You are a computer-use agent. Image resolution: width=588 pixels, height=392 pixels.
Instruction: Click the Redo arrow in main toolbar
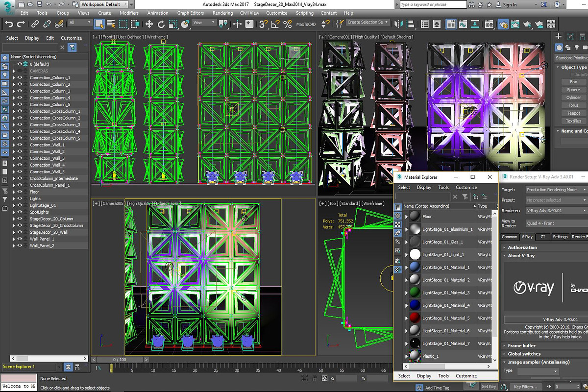21,24
